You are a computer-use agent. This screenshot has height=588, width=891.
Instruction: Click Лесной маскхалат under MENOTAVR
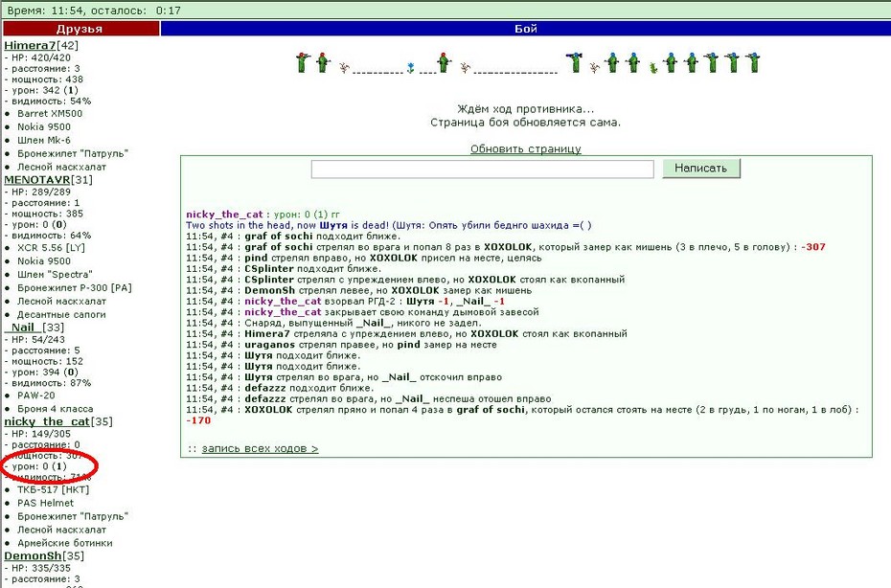(x=61, y=301)
